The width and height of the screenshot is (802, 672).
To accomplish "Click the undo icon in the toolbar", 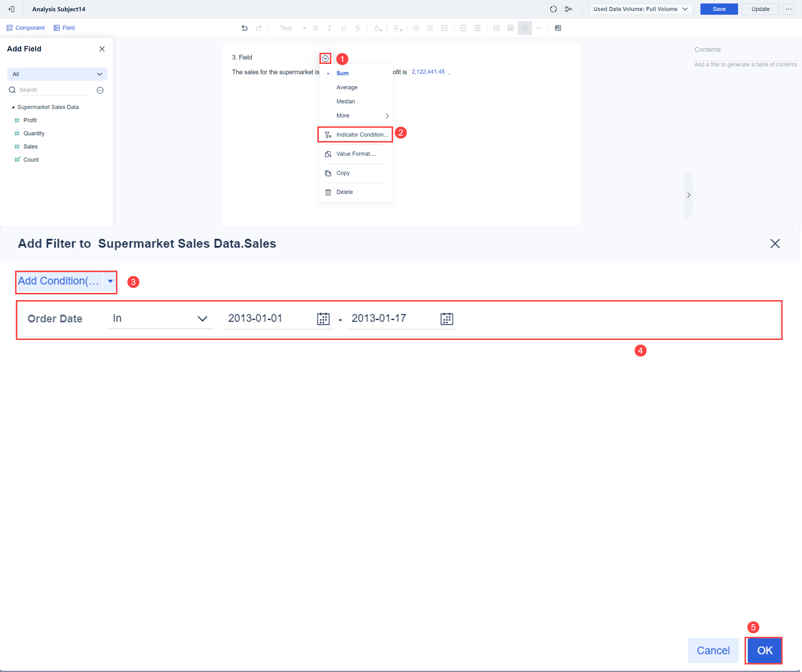I will pos(244,28).
